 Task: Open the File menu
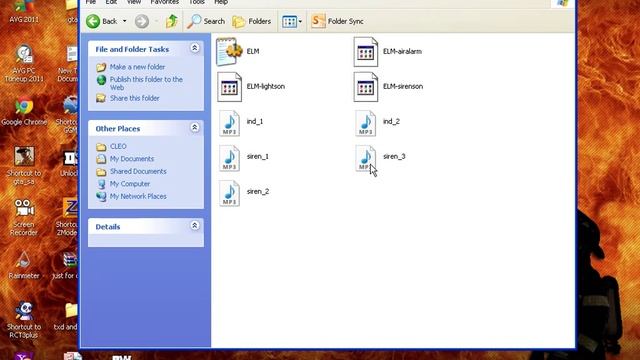tap(91, 2)
